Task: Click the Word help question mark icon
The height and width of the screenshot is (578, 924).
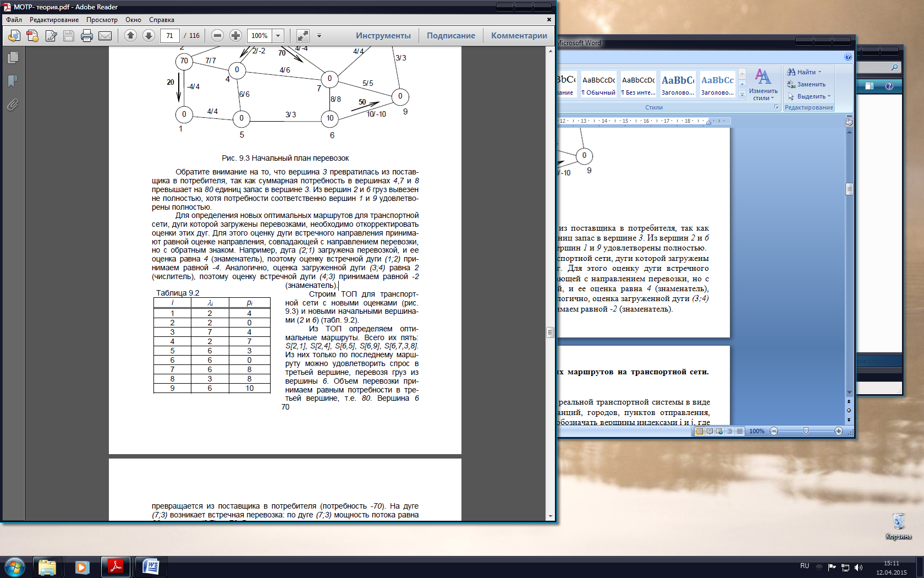Action: 848,57
